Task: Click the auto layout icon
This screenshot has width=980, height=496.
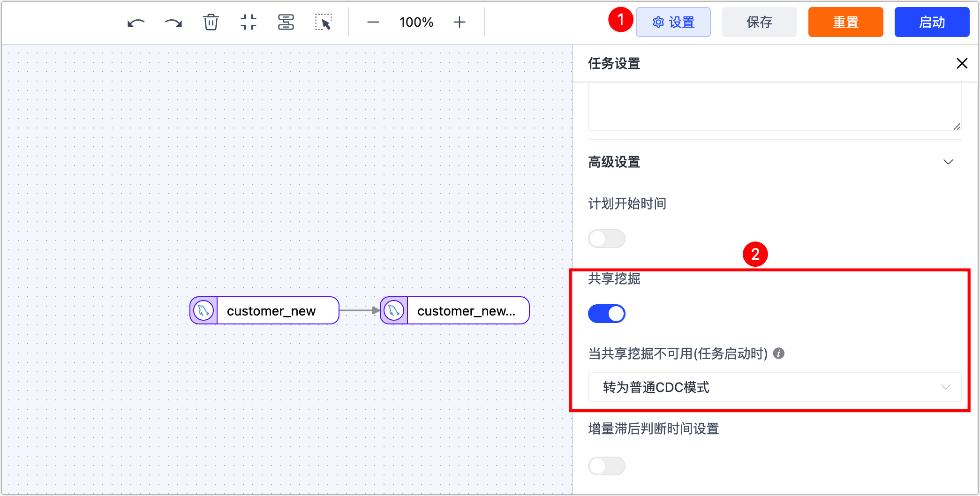Action: pos(286,22)
